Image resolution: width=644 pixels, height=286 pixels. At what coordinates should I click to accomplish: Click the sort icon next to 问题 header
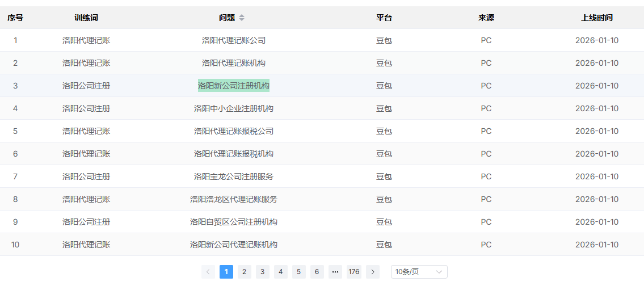(x=242, y=18)
